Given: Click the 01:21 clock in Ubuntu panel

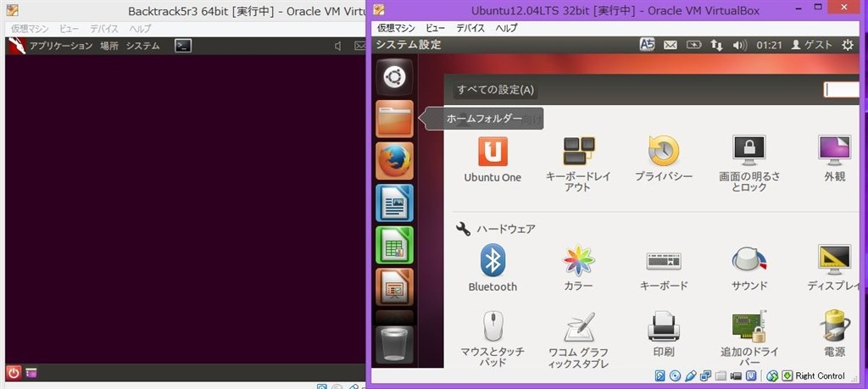Looking at the screenshot, I should tap(769, 46).
